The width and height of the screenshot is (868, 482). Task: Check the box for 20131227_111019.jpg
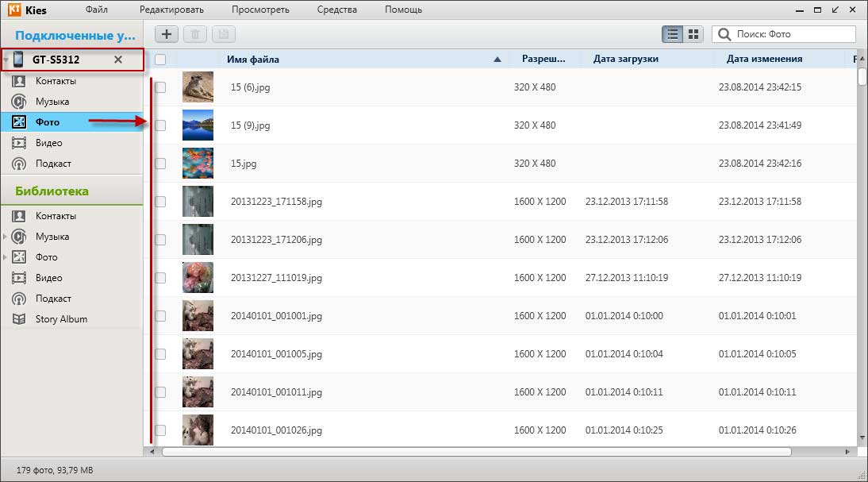coord(160,278)
